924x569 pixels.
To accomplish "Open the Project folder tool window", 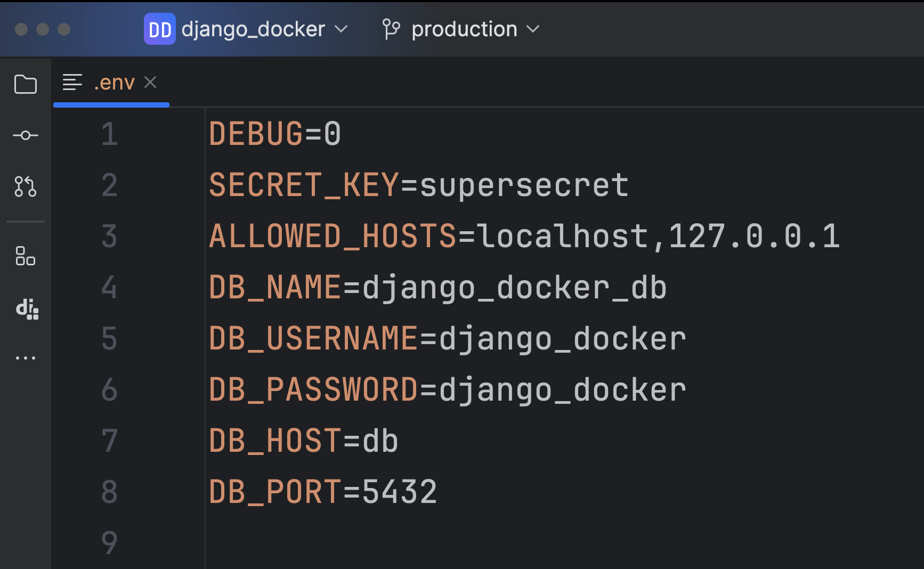I will pyautogui.click(x=26, y=84).
